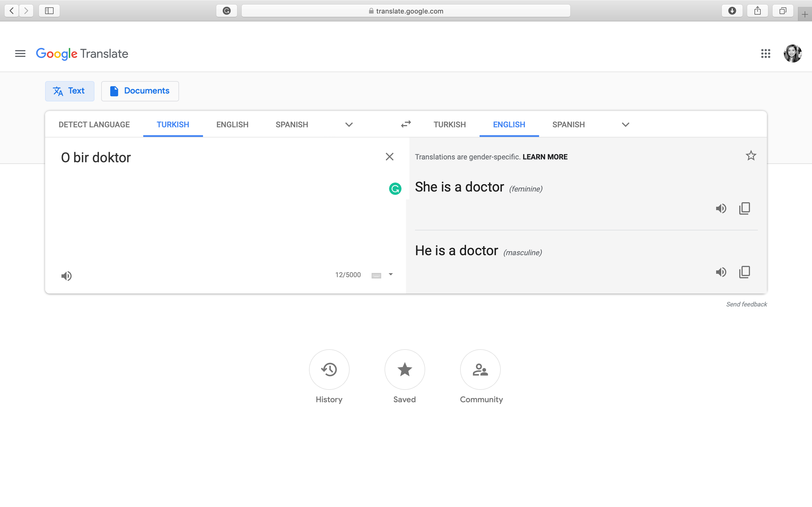
Task: Toggle the virtual keyboard input tool
Action: coord(376,276)
